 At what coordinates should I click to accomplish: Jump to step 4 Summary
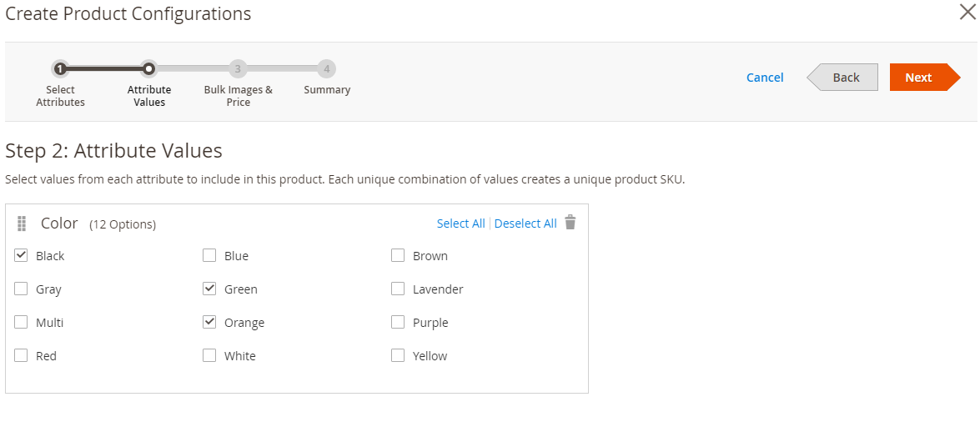coord(326,68)
